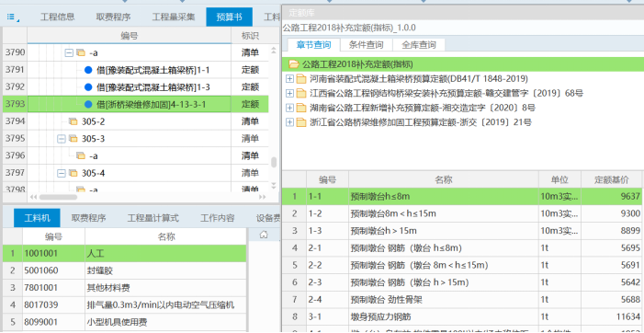Screen dimensions: 644x333
Task: Select quota row 1-1 预制墩台h≤8m
Action: click(x=462, y=197)
